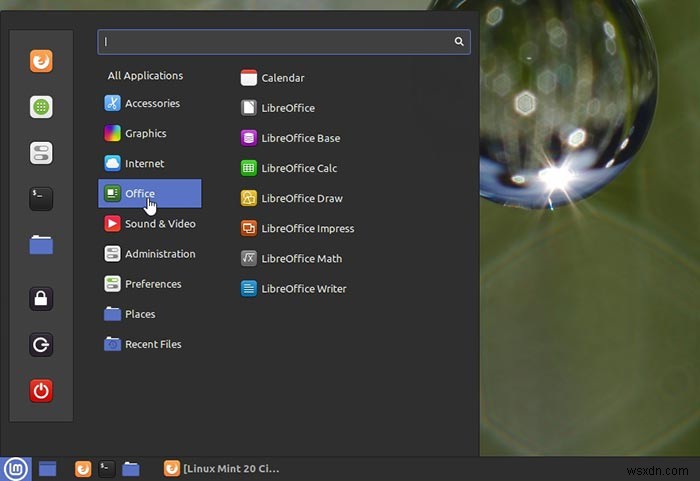This screenshot has height=481, width=700.
Task: Open Terminal launcher in the panel
Action: [x=107, y=468]
